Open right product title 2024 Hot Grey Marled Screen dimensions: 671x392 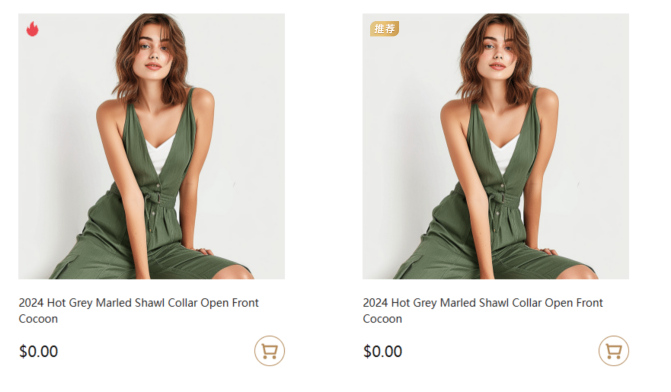[x=483, y=311]
